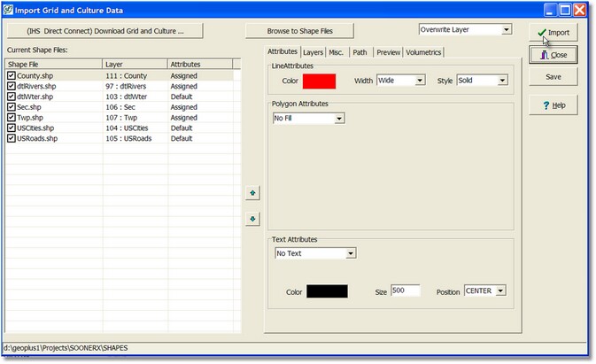Click the move-down arrow icon
This screenshot has width=596, height=364.
coord(252,219)
